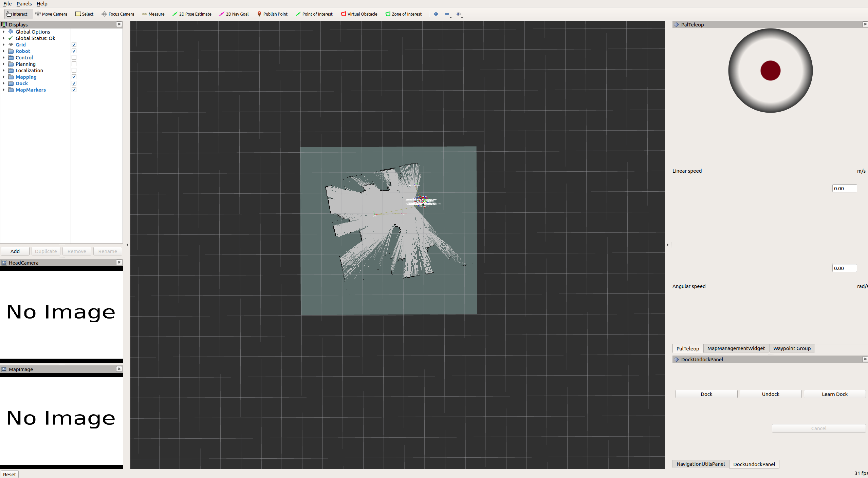Image resolution: width=868 pixels, height=478 pixels.
Task: Expand the Global Options entry
Action: [3, 32]
